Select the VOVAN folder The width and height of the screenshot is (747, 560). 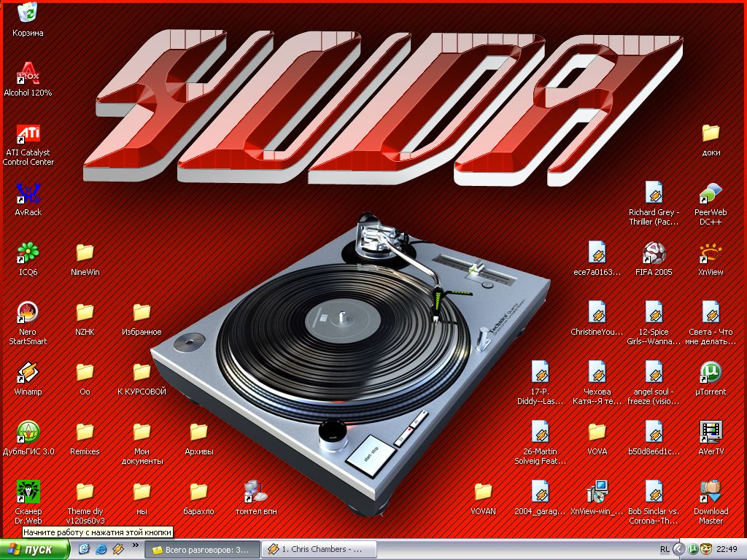pyautogui.click(x=483, y=497)
